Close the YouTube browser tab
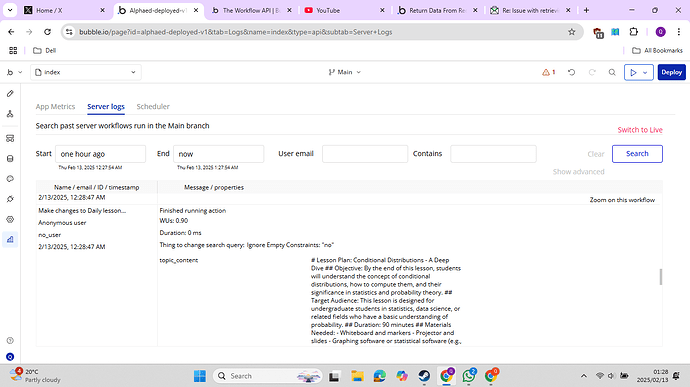The image size is (690, 387). click(x=382, y=10)
